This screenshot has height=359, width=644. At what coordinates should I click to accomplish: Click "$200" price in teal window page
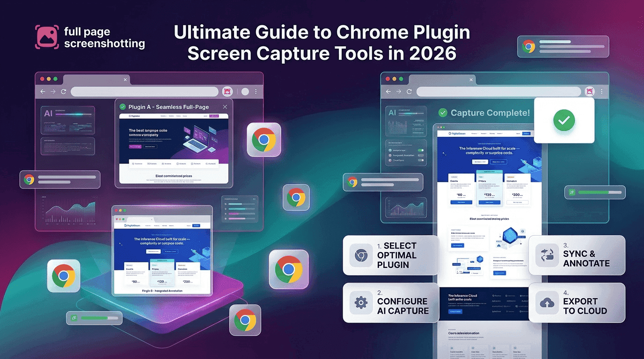tap(517, 194)
